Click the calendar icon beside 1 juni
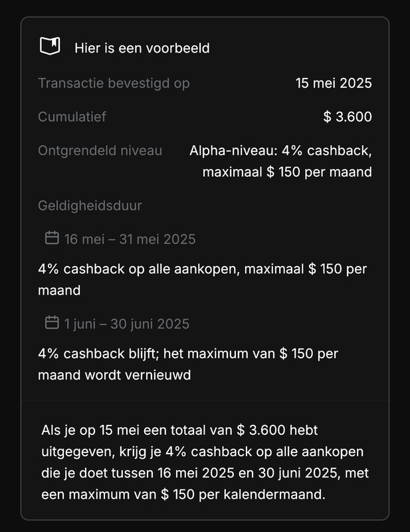The height and width of the screenshot is (532, 410). tap(52, 323)
